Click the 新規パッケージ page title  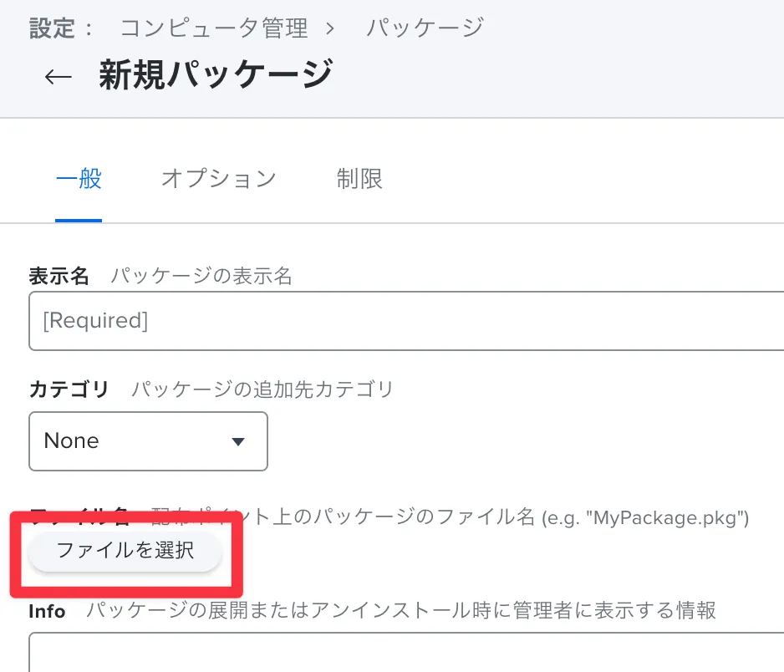coord(216,74)
